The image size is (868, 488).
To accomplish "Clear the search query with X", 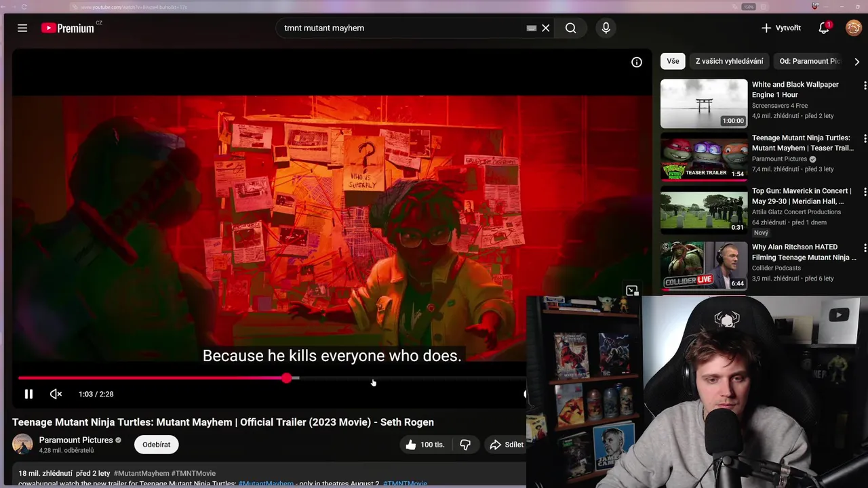I will pos(546,28).
